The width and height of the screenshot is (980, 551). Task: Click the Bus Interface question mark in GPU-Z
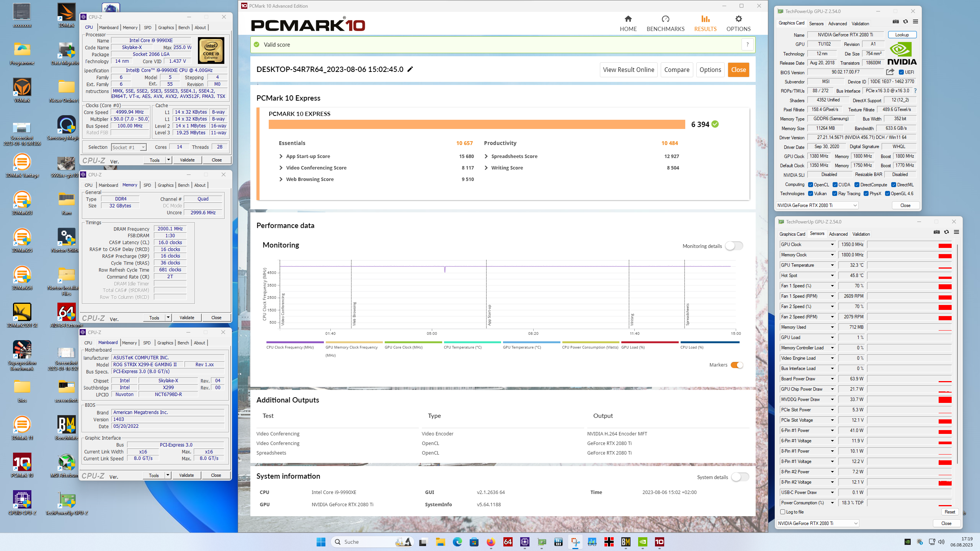pyautogui.click(x=915, y=91)
